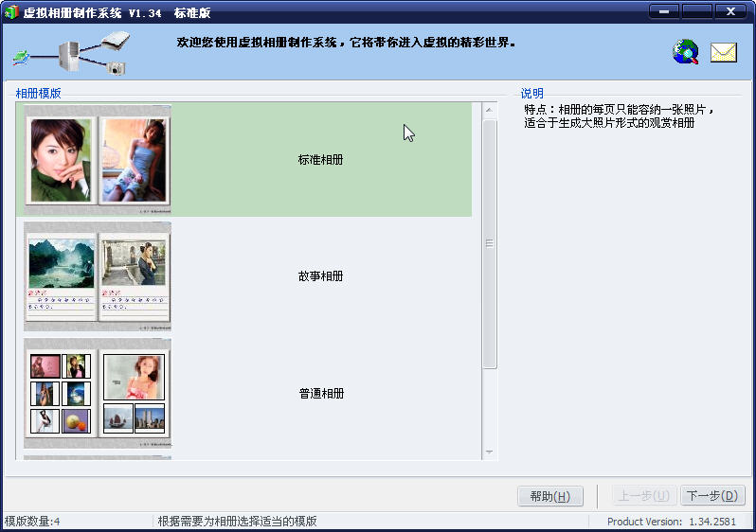This screenshot has width=756, height=532.
Task: Click the 普通相册 preview thumbnail
Action: coord(98,393)
